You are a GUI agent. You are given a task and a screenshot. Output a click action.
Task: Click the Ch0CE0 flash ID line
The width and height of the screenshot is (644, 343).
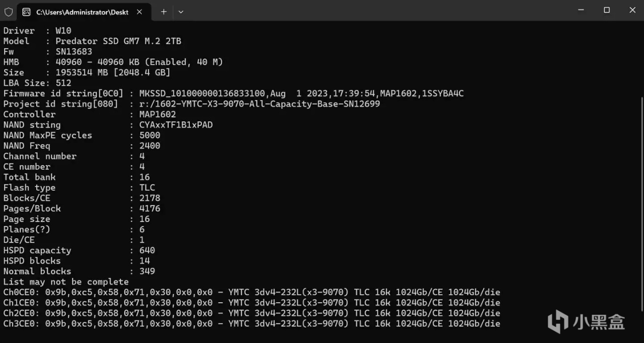click(252, 292)
